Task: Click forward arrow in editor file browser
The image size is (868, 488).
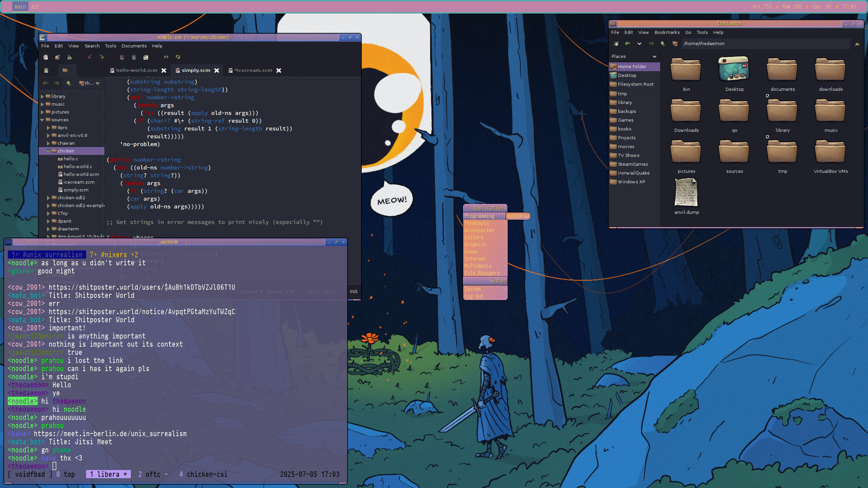Action: click(57, 83)
